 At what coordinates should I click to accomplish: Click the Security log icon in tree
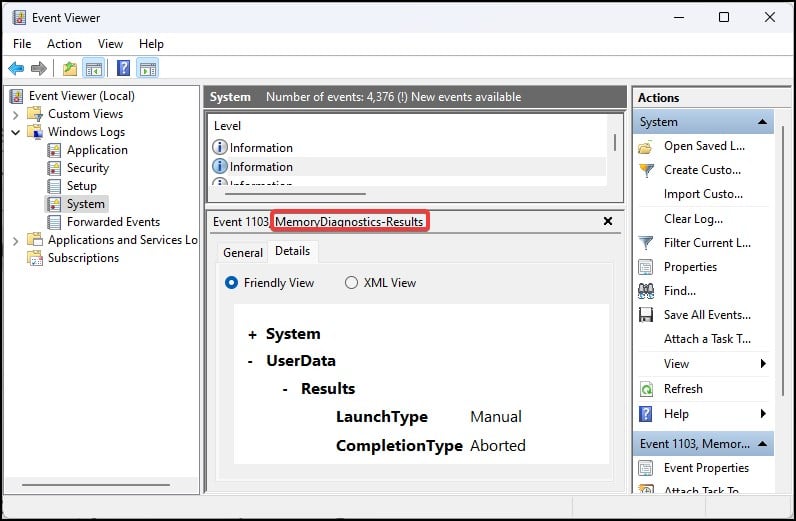coord(54,168)
